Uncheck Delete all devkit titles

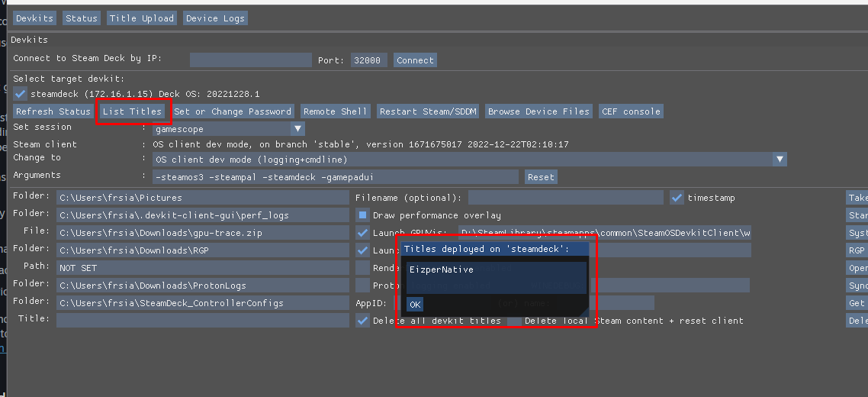[363, 321]
